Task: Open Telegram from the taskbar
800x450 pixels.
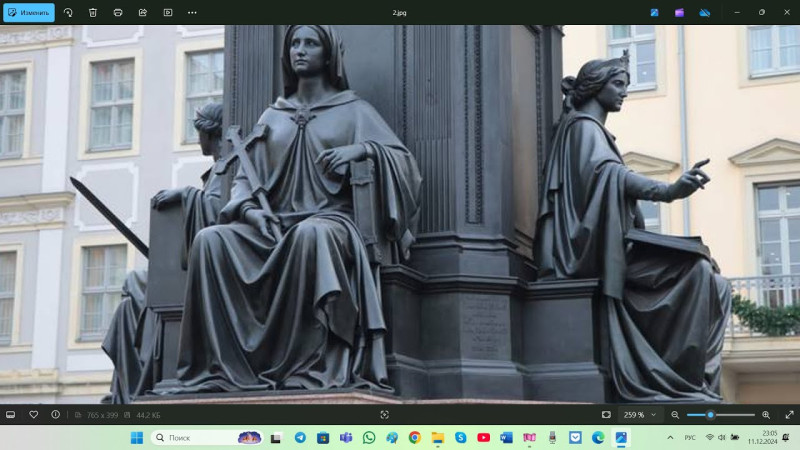Action: tap(300, 437)
